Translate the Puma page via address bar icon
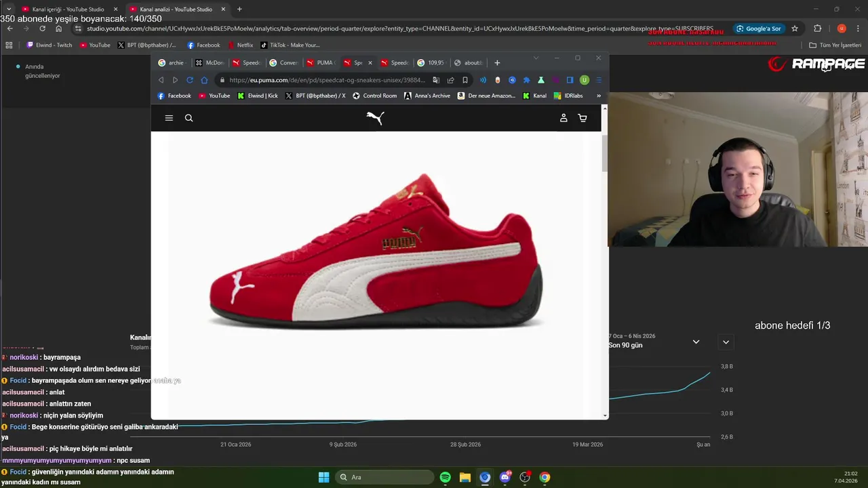Image resolution: width=868 pixels, height=488 pixels. [436, 80]
